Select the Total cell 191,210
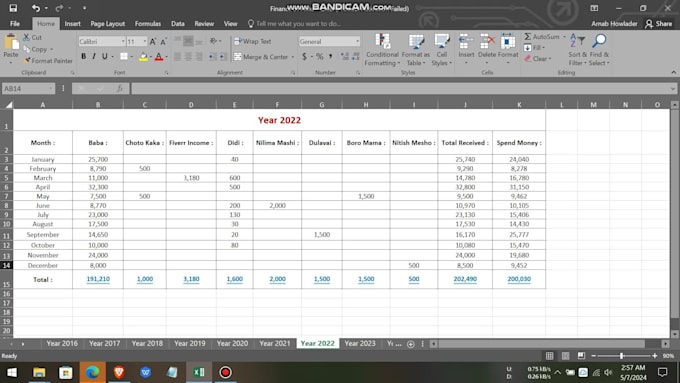Image resolution: width=680 pixels, height=383 pixels. tap(98, 279)
